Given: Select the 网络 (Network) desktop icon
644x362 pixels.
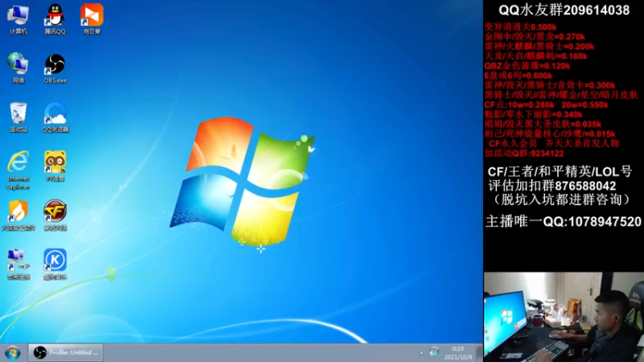Looking at the screenshot, I should point(18,68).
